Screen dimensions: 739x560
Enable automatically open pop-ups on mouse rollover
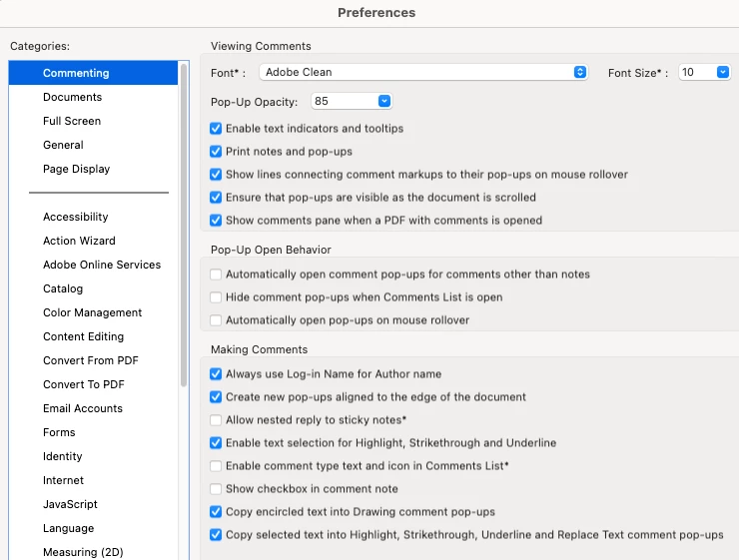click(x=216, y=320)
